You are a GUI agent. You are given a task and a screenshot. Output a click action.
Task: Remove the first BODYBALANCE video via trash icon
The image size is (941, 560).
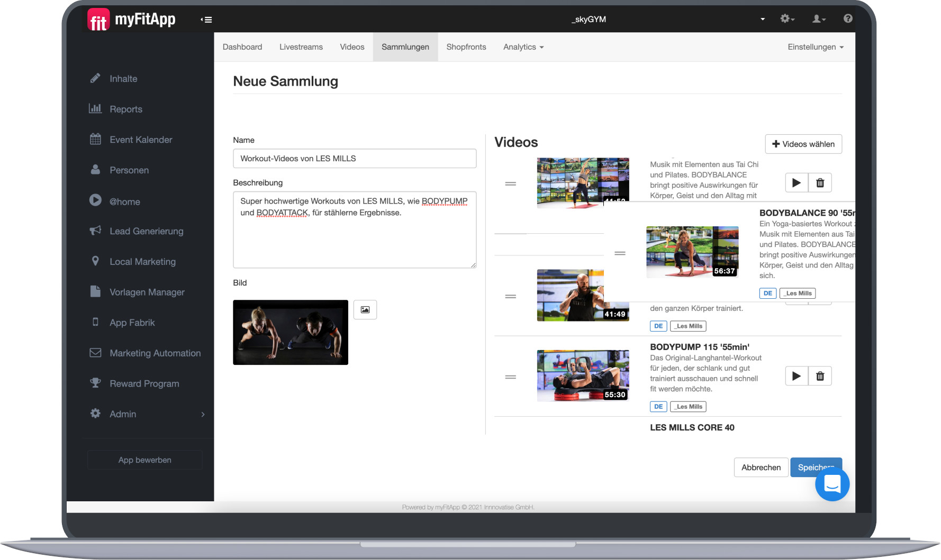click(x=820, y=183)
